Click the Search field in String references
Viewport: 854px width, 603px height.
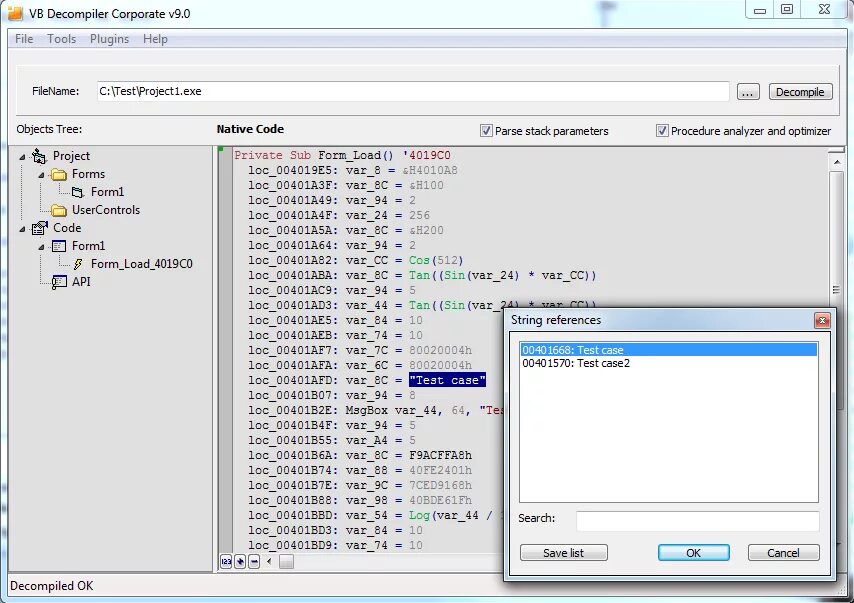698,520
